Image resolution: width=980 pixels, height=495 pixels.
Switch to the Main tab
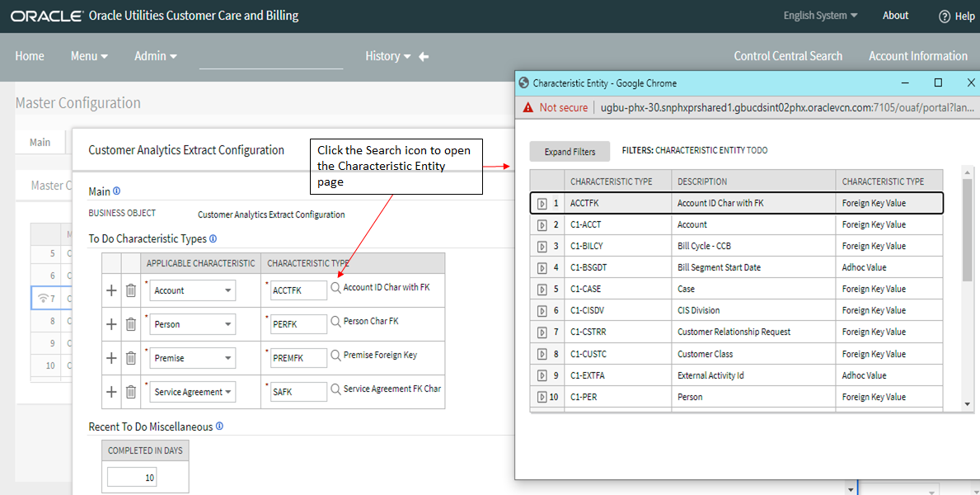pyautogui.click(x=40, y=141)
